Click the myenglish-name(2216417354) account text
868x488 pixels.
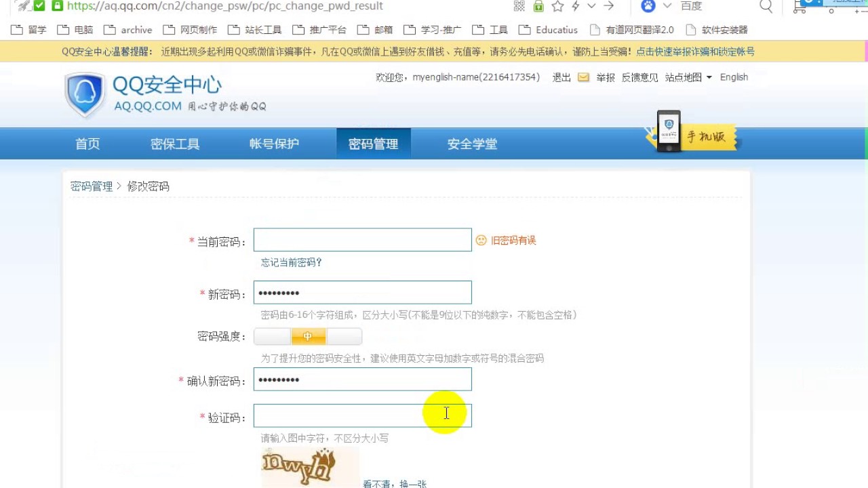tap(476, 77)
